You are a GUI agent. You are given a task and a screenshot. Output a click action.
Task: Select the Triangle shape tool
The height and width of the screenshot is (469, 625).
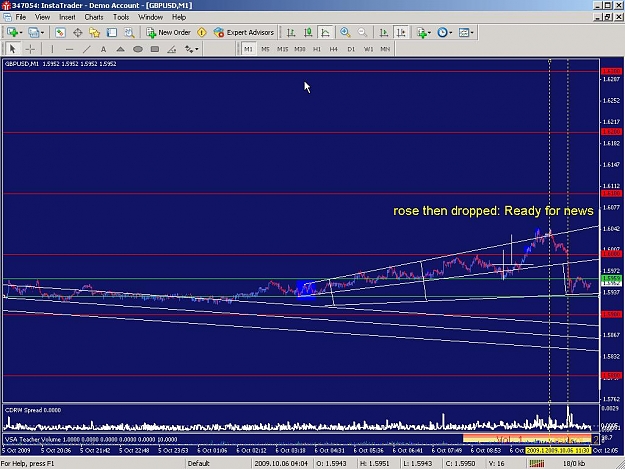pos(120,49)
